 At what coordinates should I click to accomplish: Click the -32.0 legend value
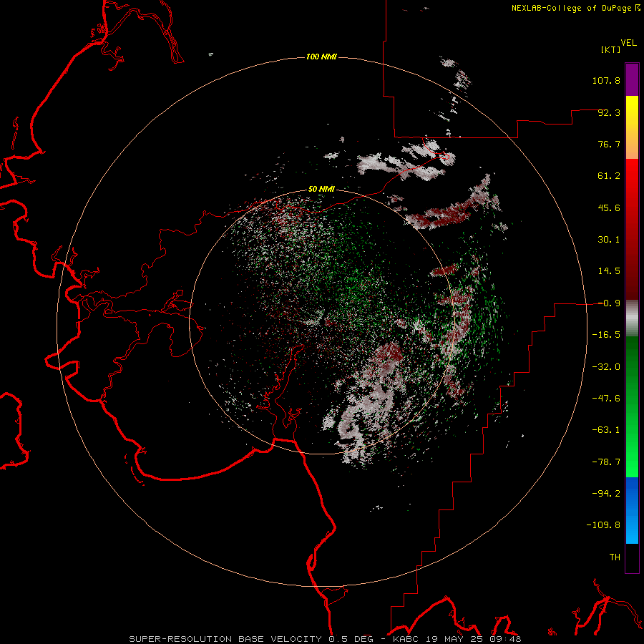[606, 367]
